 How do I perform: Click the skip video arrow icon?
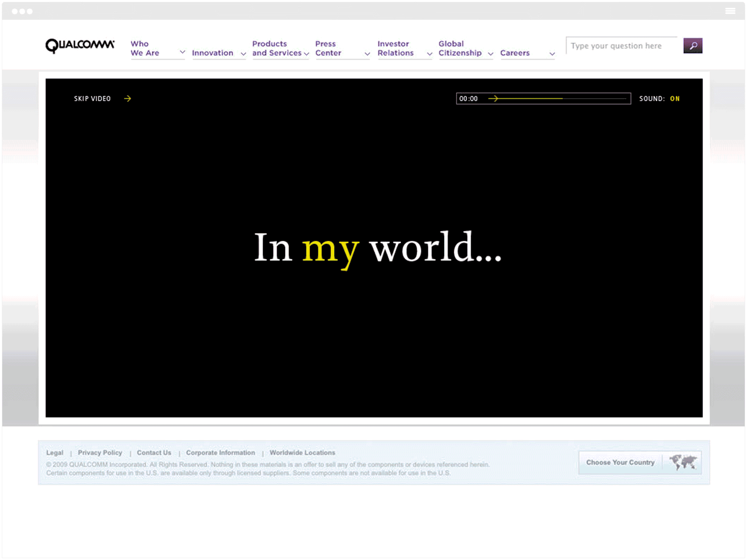[128, 98]
